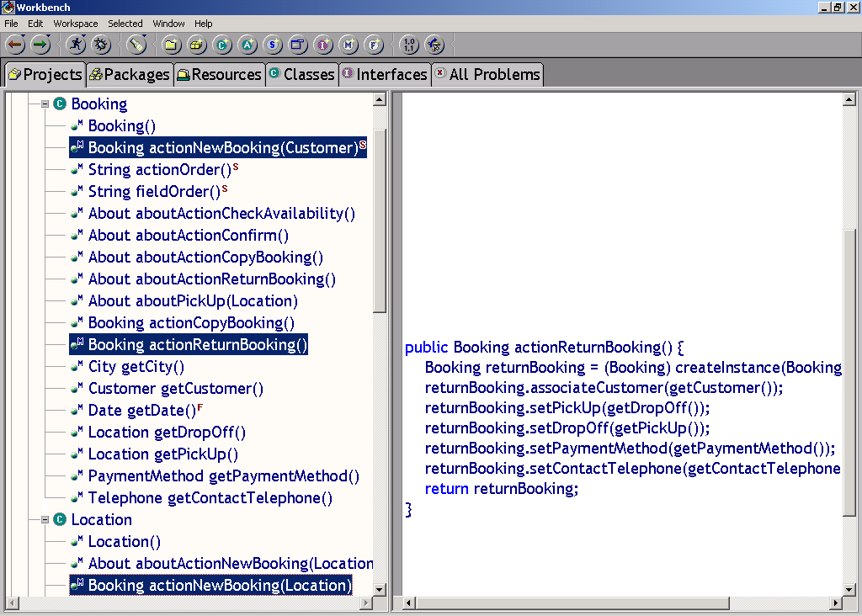Open the Workspace menu

tap(75, 24)
